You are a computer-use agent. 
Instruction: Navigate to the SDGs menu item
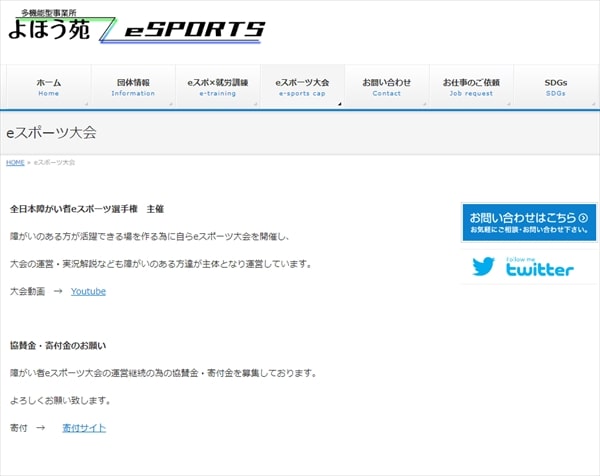pos(555,86)
